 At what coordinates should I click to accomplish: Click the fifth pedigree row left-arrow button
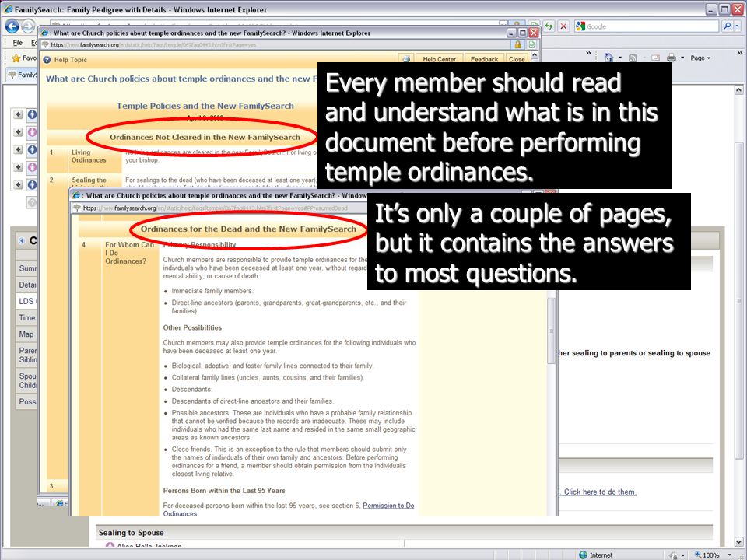click(x=18, y=185)
